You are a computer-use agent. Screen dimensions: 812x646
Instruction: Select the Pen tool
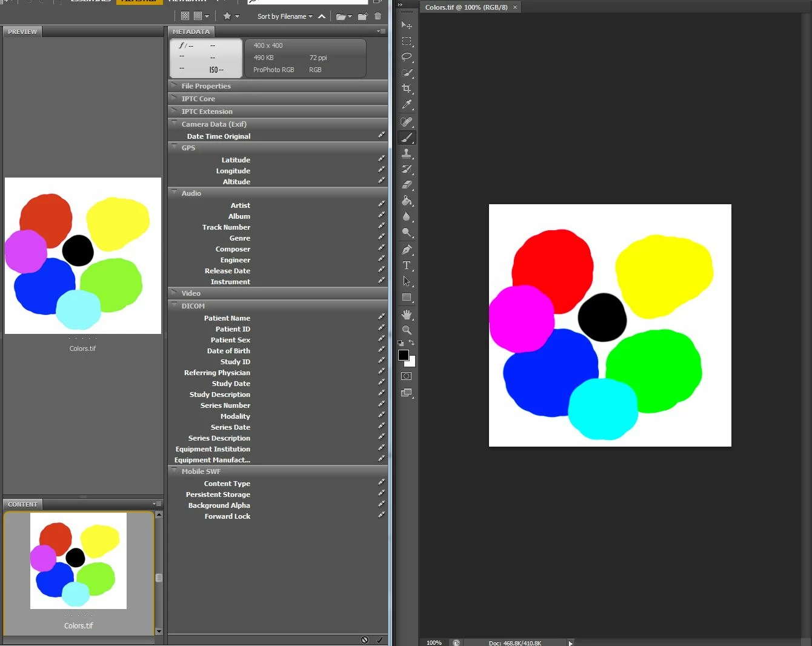pyautogui.click(x=407, y=250)
